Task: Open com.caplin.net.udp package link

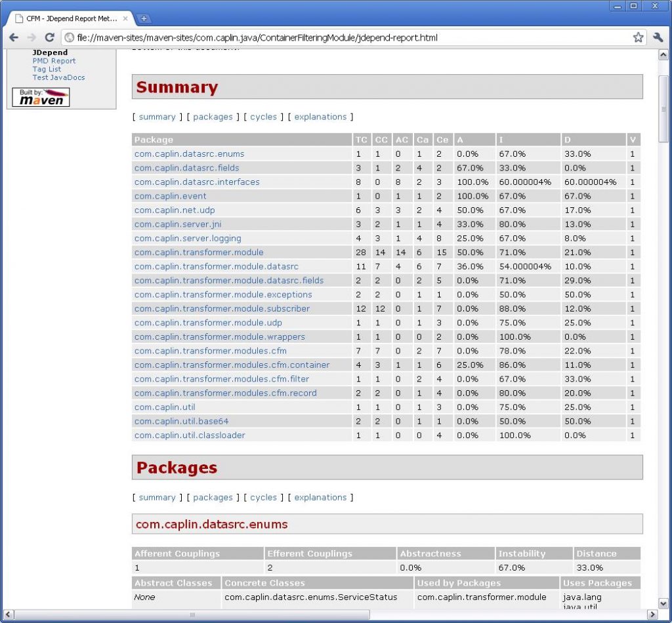Action: 175,211
